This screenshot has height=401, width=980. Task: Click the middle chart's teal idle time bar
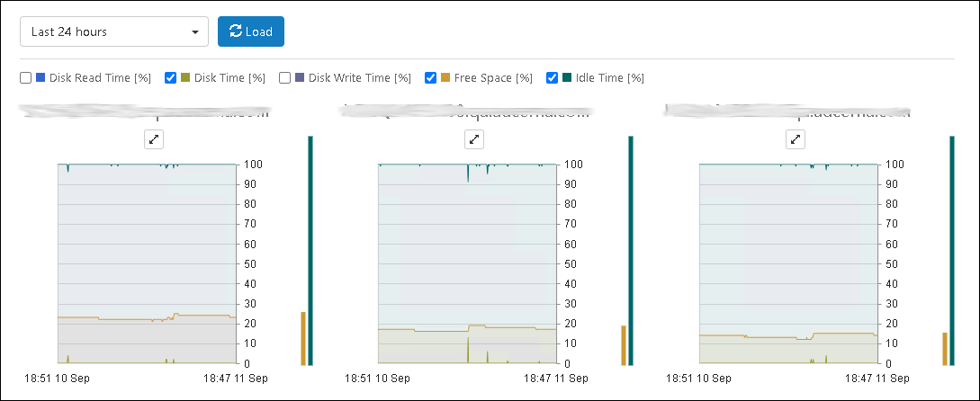click(x=631, y=251)
